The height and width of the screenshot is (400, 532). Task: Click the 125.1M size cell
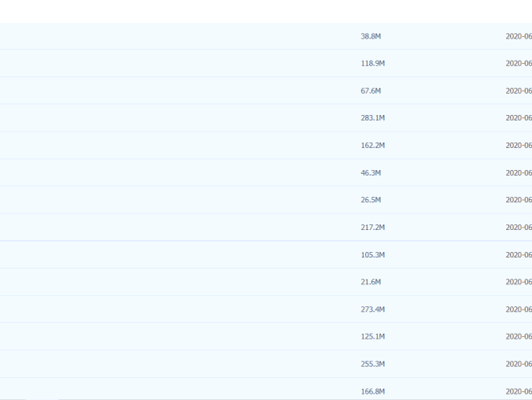coord(372,336)
